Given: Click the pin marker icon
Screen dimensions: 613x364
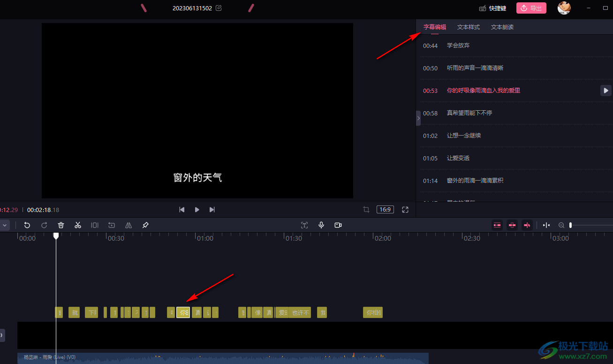Looking at the screenshot, I should tap(145, 225).
